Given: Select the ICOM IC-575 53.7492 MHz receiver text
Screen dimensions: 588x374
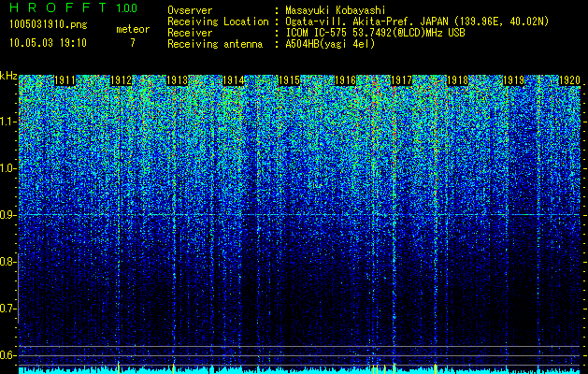Looking at the screenshot, I should (x=376, y=33).
